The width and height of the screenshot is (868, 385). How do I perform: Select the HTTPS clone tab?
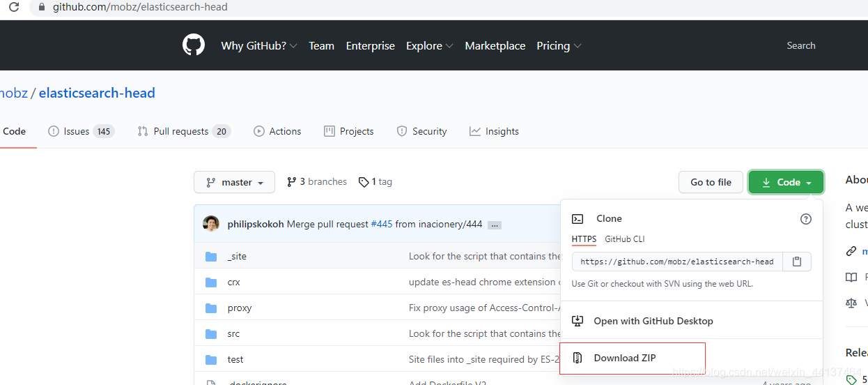[x=584, y=239]
